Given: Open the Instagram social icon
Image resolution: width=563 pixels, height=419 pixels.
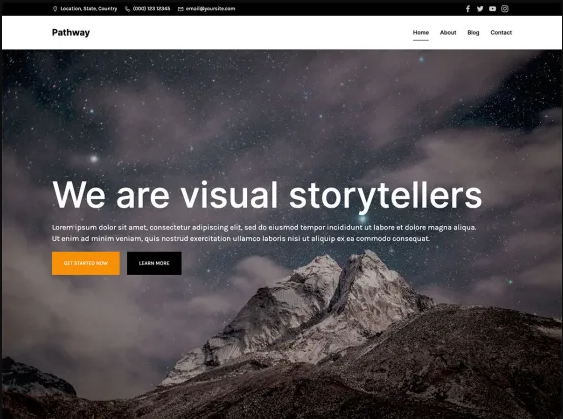Looking at the screenshot, I should (x=504, y=9).
